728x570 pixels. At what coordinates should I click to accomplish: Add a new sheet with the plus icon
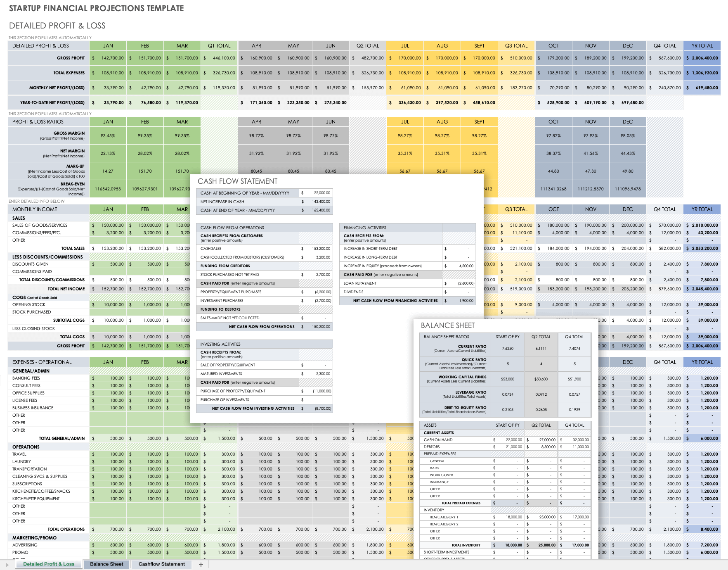click(x=201, y=564)
